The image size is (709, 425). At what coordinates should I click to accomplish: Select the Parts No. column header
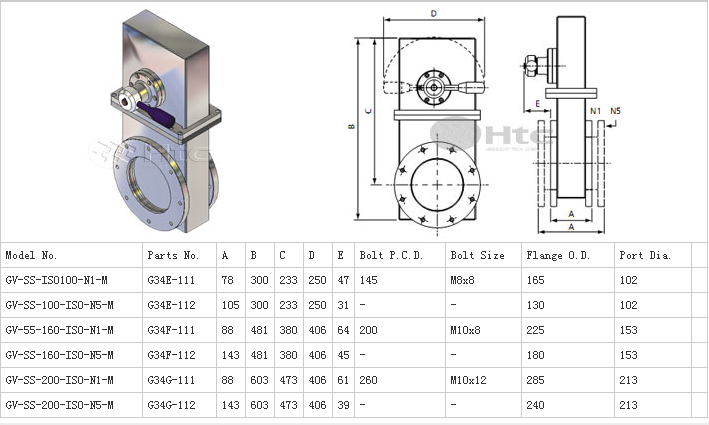tap(173, 255)
